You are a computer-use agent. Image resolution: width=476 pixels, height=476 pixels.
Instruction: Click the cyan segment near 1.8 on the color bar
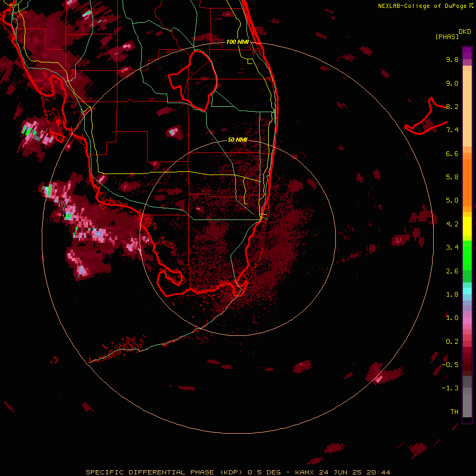click(467, 291)
